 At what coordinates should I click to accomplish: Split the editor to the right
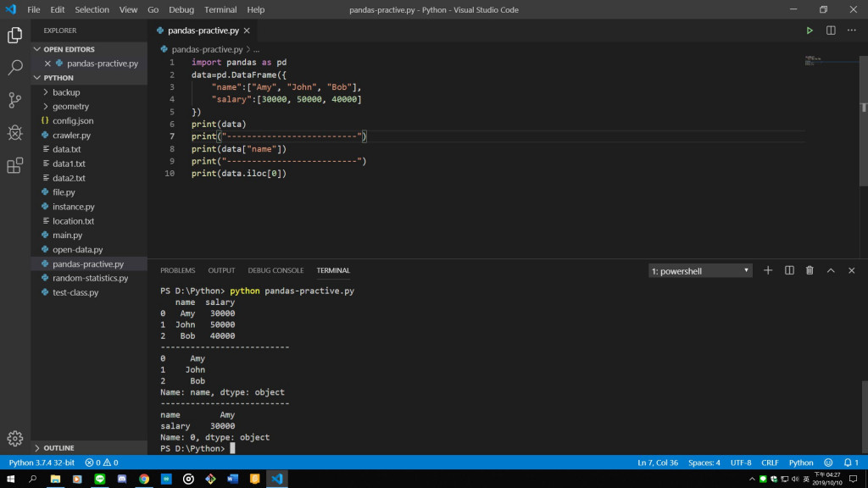click(x=831, y=30)
